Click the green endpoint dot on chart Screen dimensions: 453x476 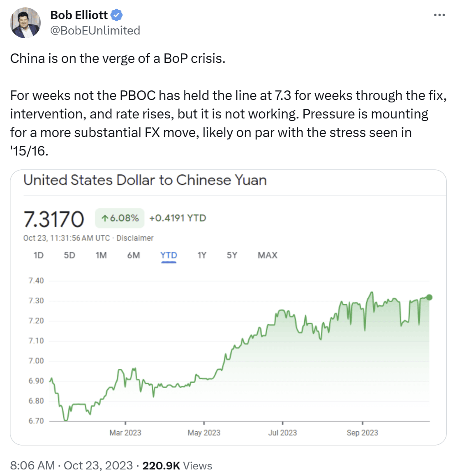[429, 297]
